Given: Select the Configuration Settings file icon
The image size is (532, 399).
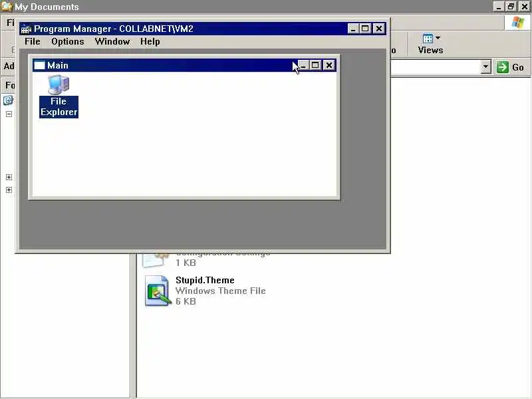Looking at the screenshot, I should pyautogui.click(x=156, y=260).
